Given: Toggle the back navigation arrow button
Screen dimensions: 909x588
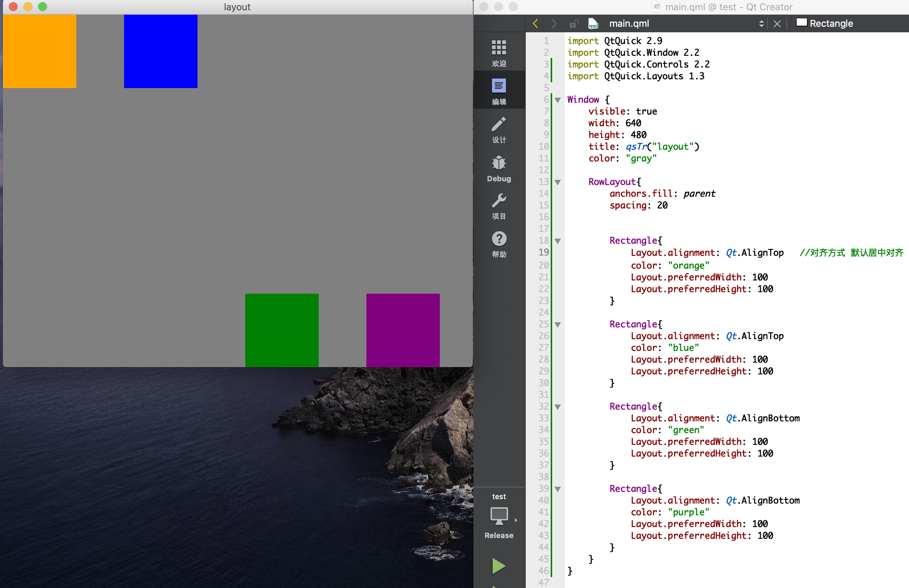Looking at the screenshot, I should (x=535, y=23).
